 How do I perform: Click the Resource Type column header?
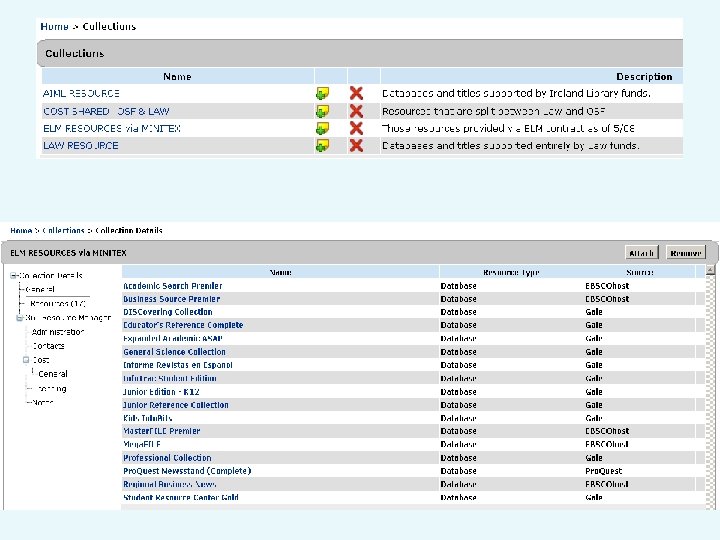point(511,272)
